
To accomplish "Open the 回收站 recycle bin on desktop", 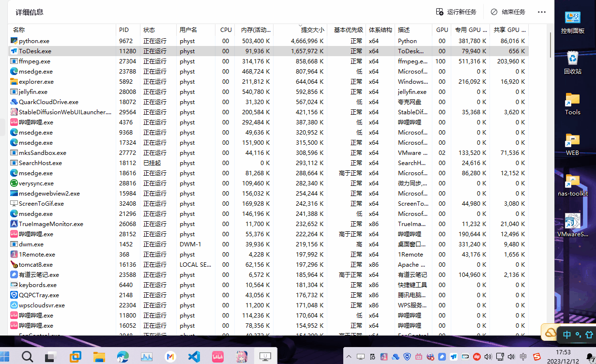I will pyautogui.click(x=573, y=62).
